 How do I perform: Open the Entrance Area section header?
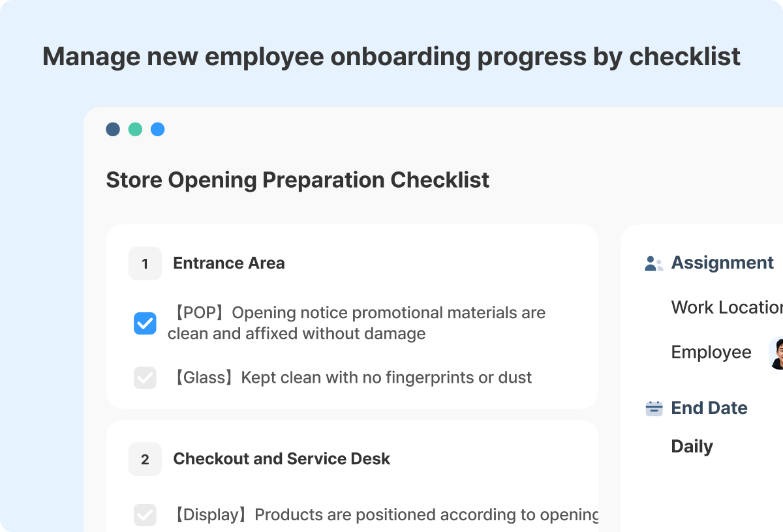(x=229, y=263)
